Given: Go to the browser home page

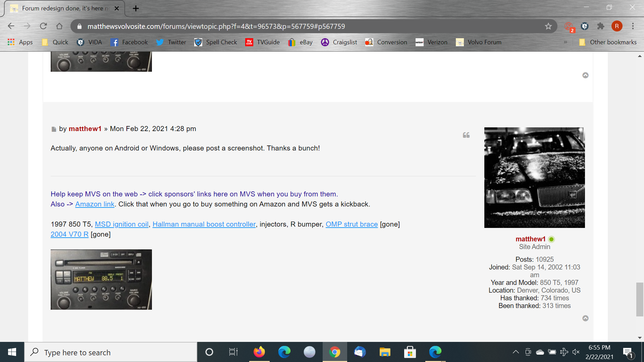Looking at the screenshot, I should coord(59,26).
